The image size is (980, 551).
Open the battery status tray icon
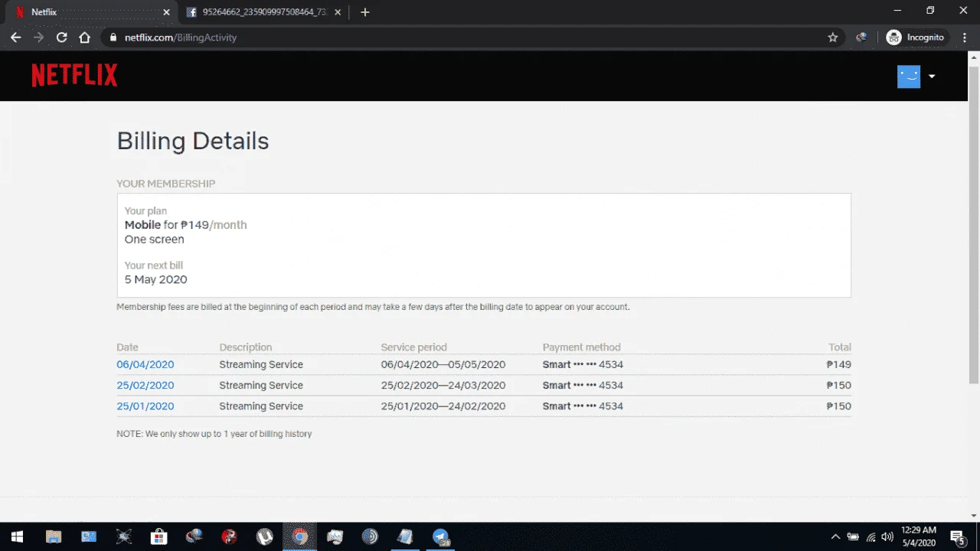pos(853,536)
